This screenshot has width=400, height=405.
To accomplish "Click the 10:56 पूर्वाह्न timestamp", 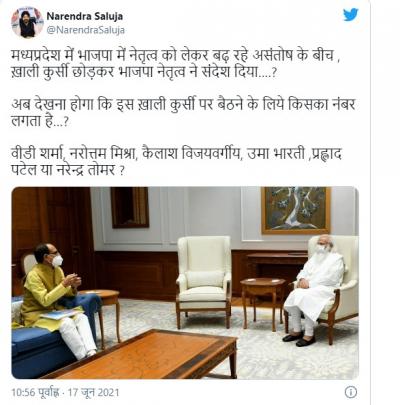I will [35, 392].
